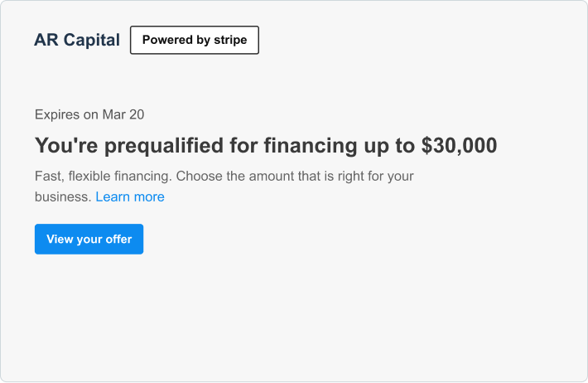Open the Learn more link
This screenshot has width=588, height=383.
click(x=130, y=196)
